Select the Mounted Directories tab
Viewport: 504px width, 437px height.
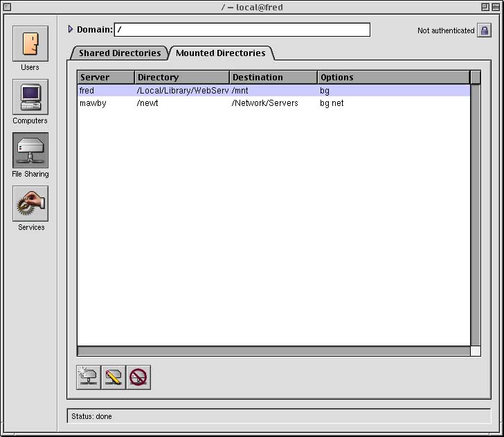tap(221, 53)
